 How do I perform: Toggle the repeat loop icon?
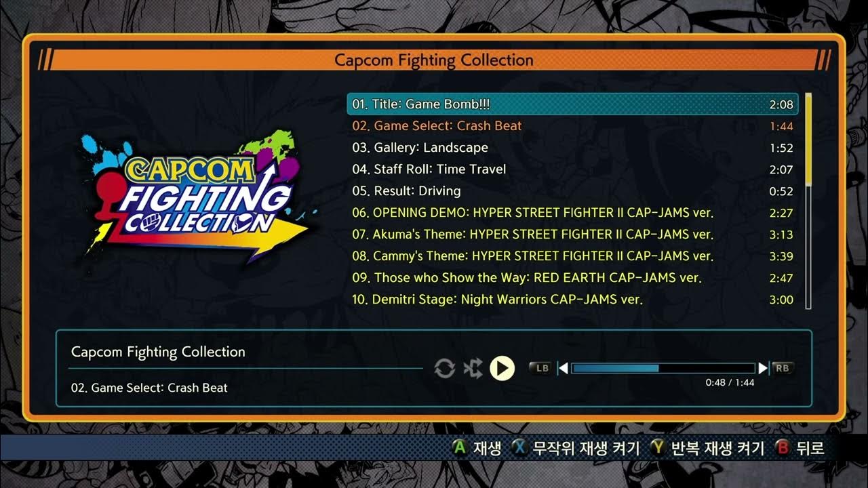pos(444,368)
